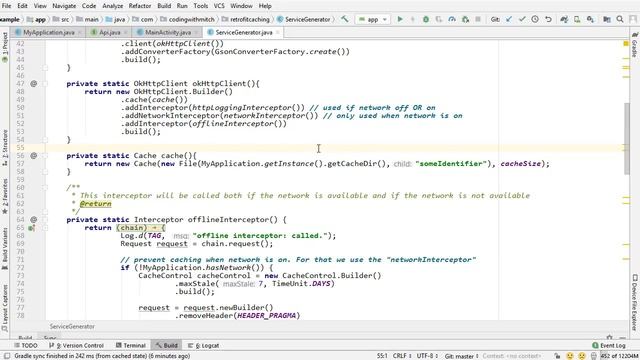Commit changes with Git checkmark icon
The image size is (640, 360).
pos(522,19)
